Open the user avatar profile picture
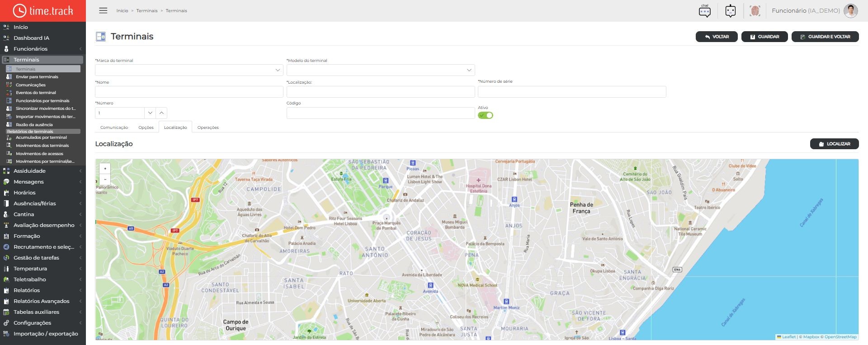Screen dimensions: 868x345 click(x=851, y=11)
